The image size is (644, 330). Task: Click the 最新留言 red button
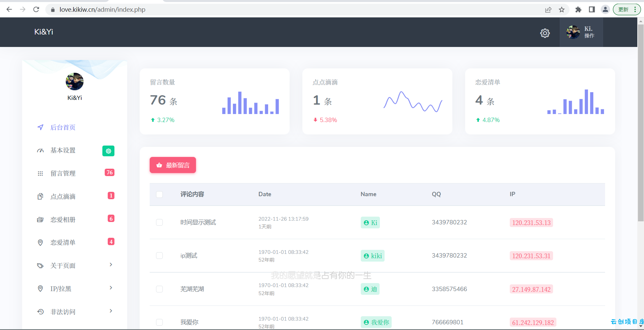click(x=173, y=165)
